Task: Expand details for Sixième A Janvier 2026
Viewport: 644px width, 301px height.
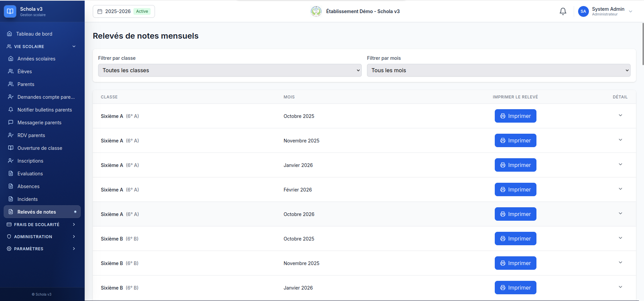Action: (x=620, y=164)
